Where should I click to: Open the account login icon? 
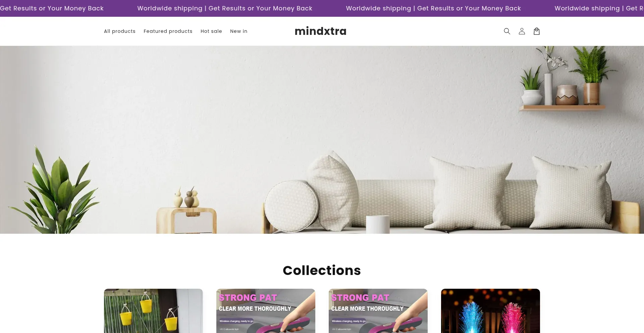point(522,31)
